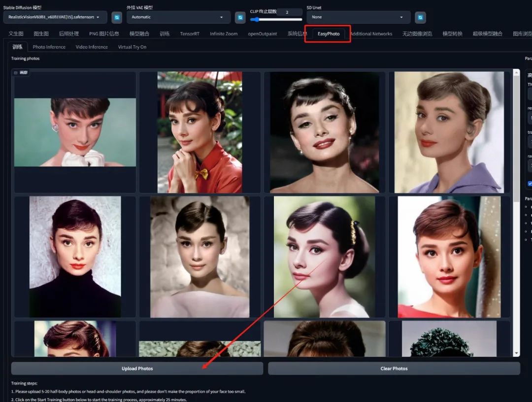Open the Stable Diffusion model dropdown
532x402 pixels.
click(x=55, y=17)
